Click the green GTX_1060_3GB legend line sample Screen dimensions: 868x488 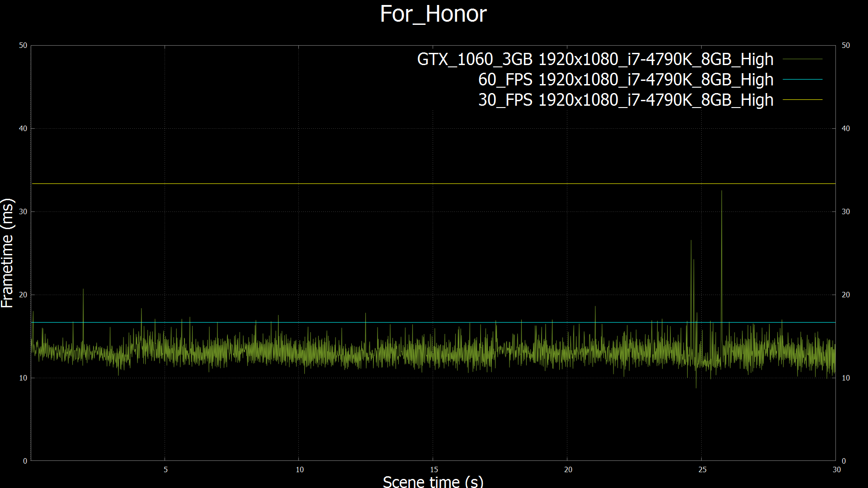click(802, 59)
